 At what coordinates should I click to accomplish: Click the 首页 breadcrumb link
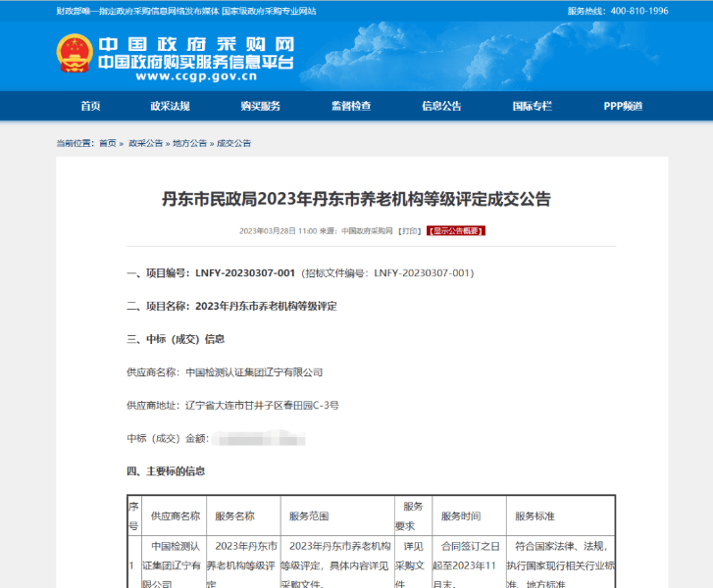pyautogui.click(x=108, y=143)
